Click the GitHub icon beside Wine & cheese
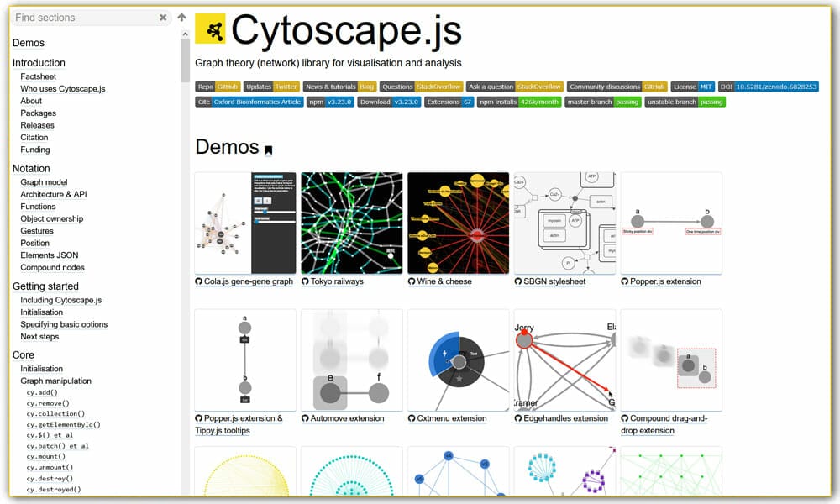The height and width of the screenshot is (504, 840). coord(410,281)
